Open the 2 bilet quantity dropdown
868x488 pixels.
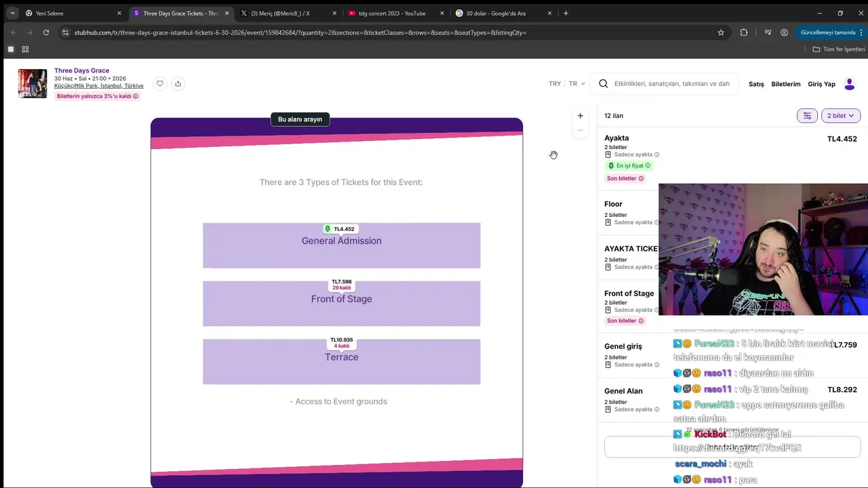(x=841, y=116)
